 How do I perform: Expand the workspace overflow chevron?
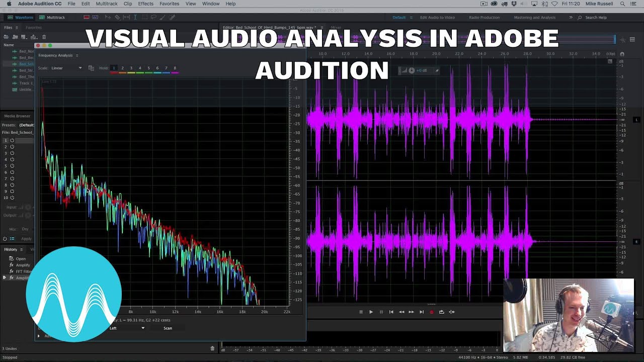point(571,17)
